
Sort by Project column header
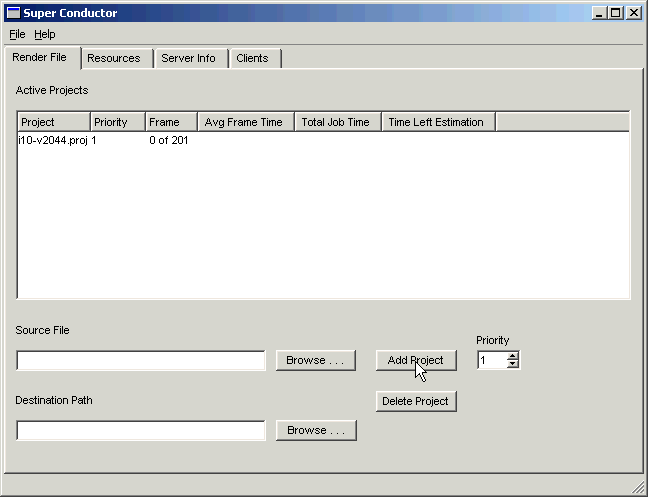tap(54, 122)
